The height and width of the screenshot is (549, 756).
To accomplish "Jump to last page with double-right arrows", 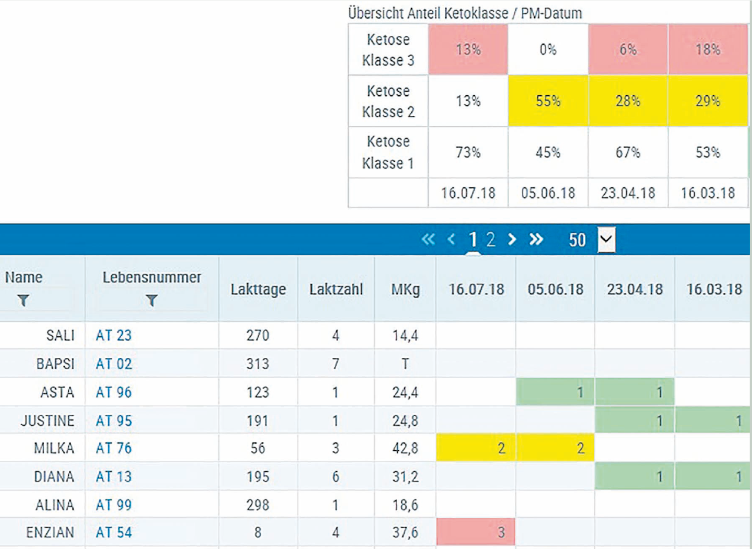I will pyautogui.click(x=536, y=240).
